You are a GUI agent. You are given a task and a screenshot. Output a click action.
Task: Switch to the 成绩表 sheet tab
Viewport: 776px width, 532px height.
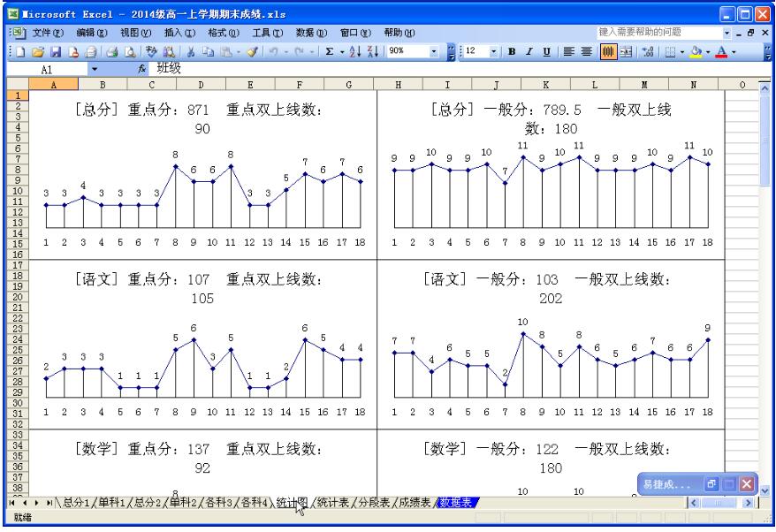415,503
